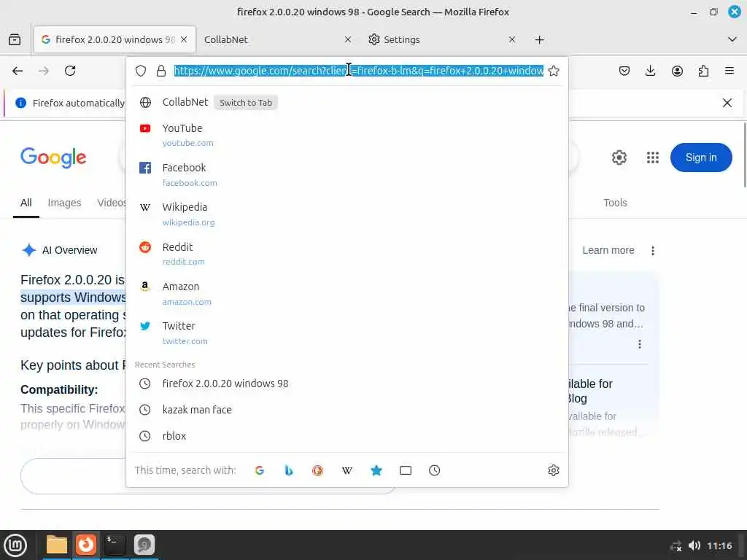The image size is (747, 560).
Task: Click the Firefox icon in taskbar
Action: pos(86,545)
